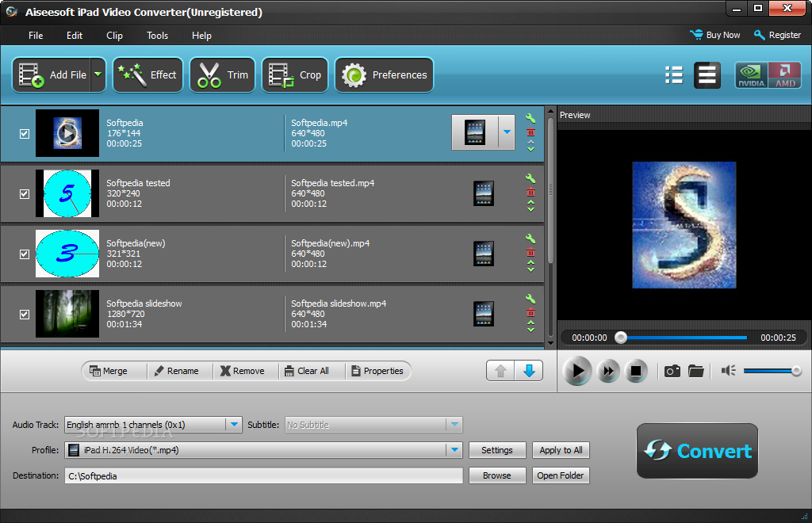Click the Rename button
The image size is (812, 523).
coord(177,371)
